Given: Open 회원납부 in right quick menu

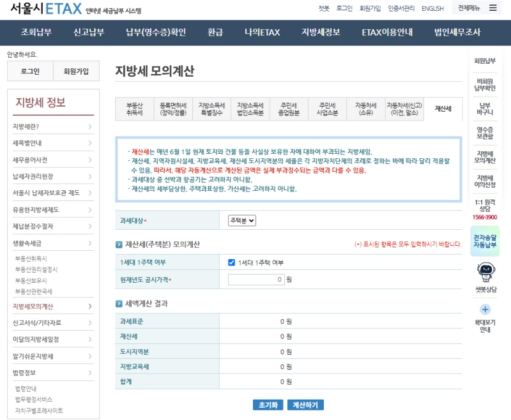Looking at the screenshot, I should tap(485, 61).
